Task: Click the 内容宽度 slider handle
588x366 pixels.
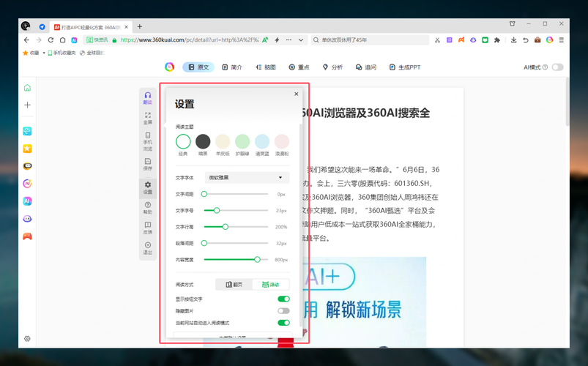Action: (x=257, y=260)
